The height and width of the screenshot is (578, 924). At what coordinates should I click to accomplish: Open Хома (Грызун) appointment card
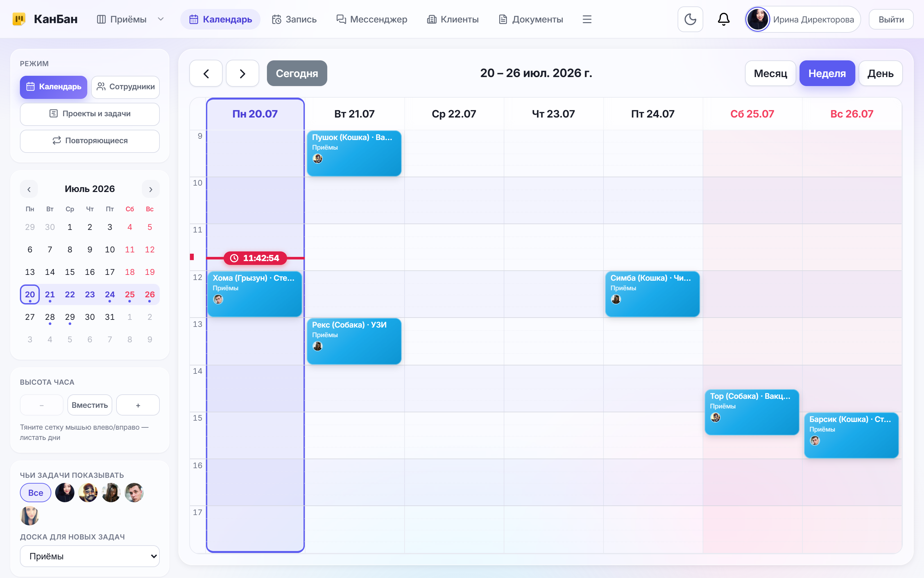point(255,294)
